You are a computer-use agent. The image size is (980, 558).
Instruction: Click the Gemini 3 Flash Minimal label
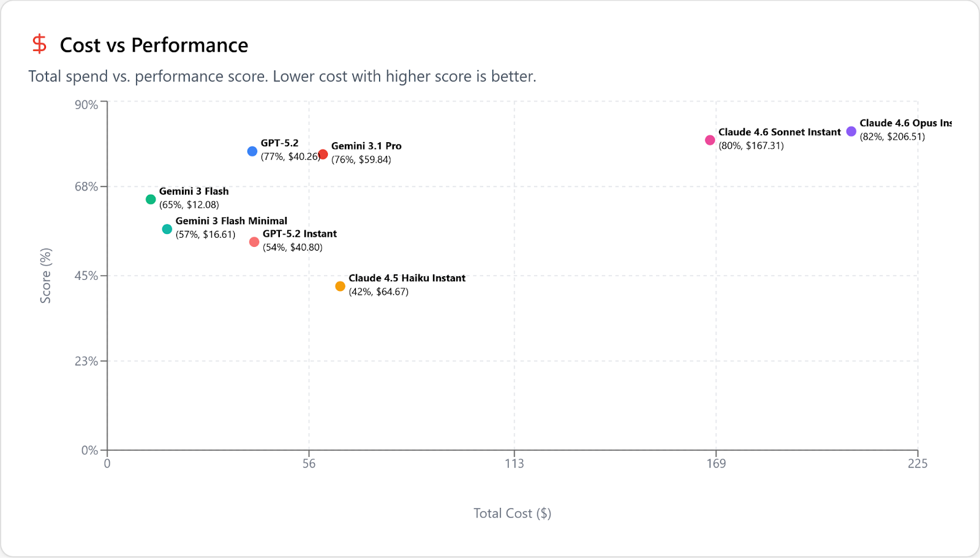coord(231,221)
